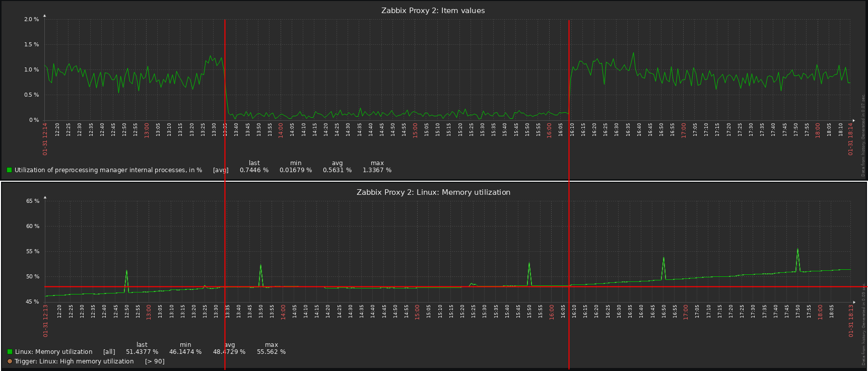Image resolution: width=868 pixels, height=371 pixels.
Task: Click the last value "0.7446 %"
Action: pyautogui.click(x=254, y=170)
